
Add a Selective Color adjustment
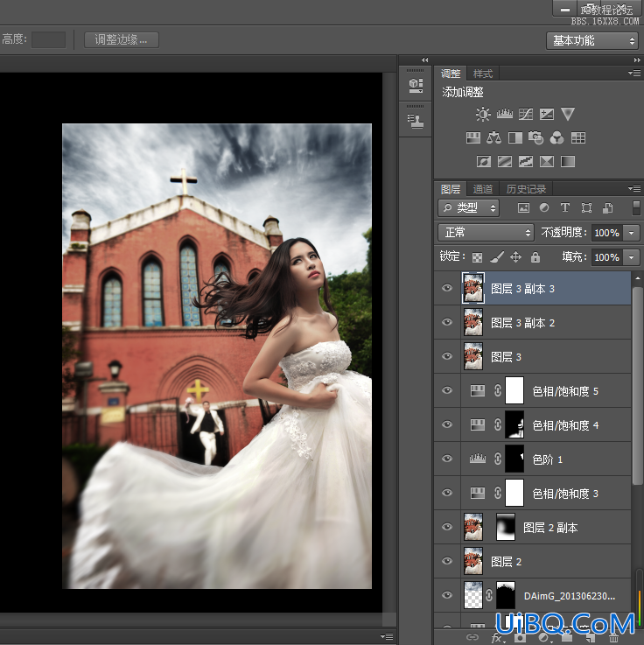(x=547, y=161)
